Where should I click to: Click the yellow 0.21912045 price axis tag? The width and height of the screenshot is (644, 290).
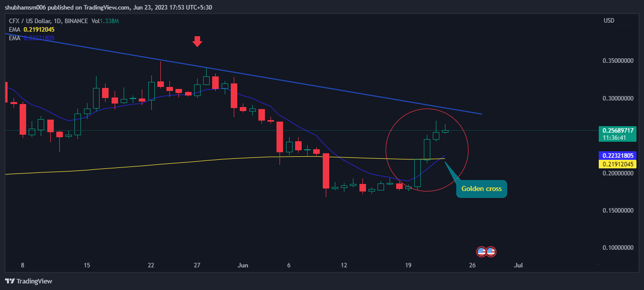(x=619, y=164)
